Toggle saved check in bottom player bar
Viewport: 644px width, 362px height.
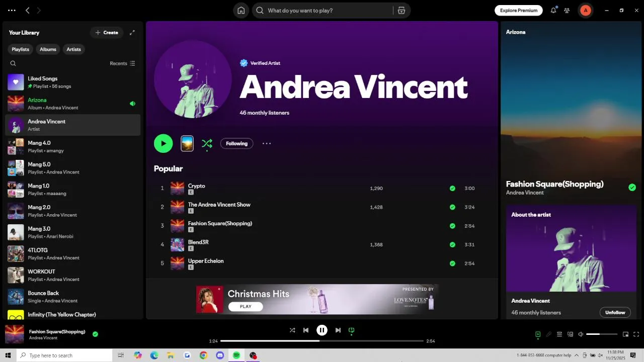(x=95, y=334)
